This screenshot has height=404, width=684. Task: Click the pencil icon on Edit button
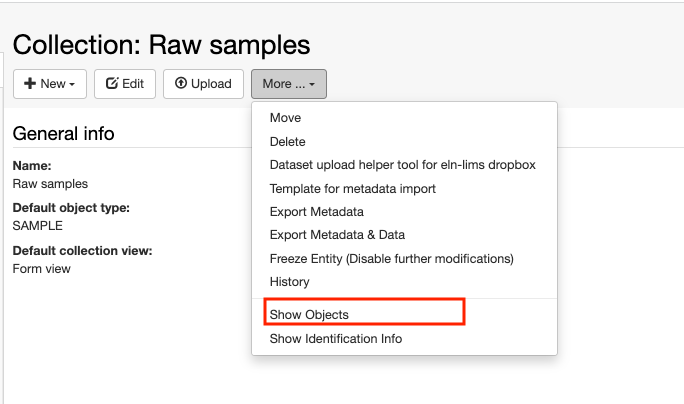tap(112, 83)
